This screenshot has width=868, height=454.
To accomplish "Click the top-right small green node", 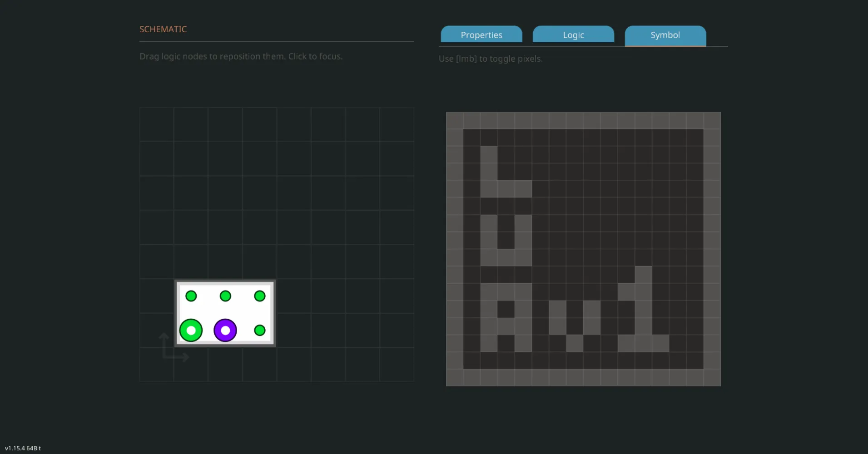I will [260, 296].
